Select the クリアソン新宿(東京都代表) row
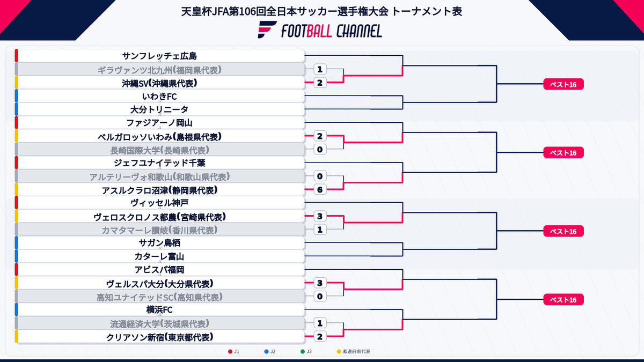The width and height of the screenshot is (644, 362). coord(160,336)
